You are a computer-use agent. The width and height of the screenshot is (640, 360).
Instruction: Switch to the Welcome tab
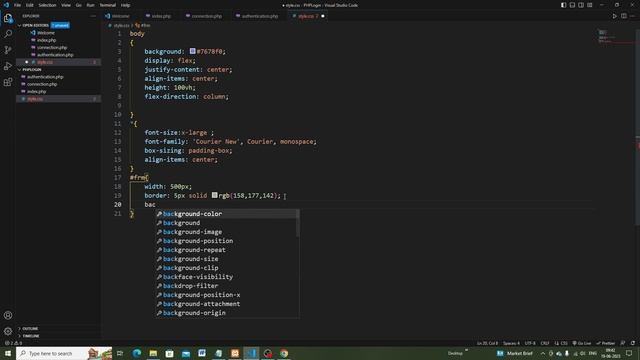click(118, 16)
